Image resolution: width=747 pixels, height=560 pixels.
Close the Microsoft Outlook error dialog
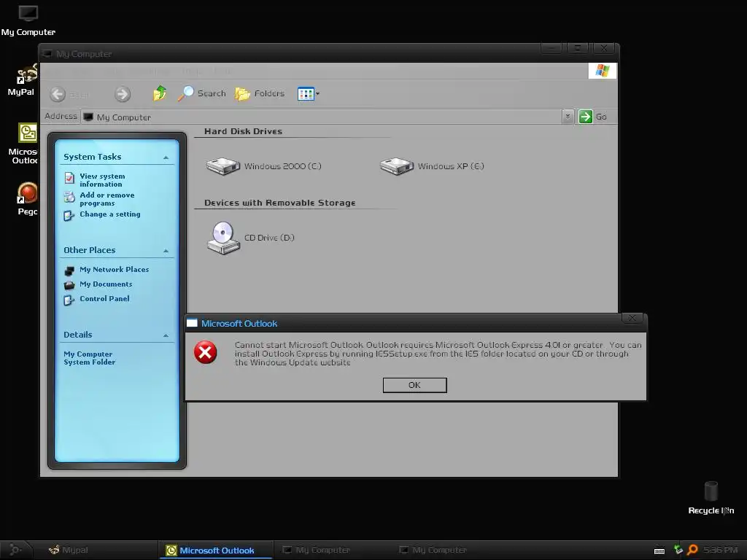[632, 318]
